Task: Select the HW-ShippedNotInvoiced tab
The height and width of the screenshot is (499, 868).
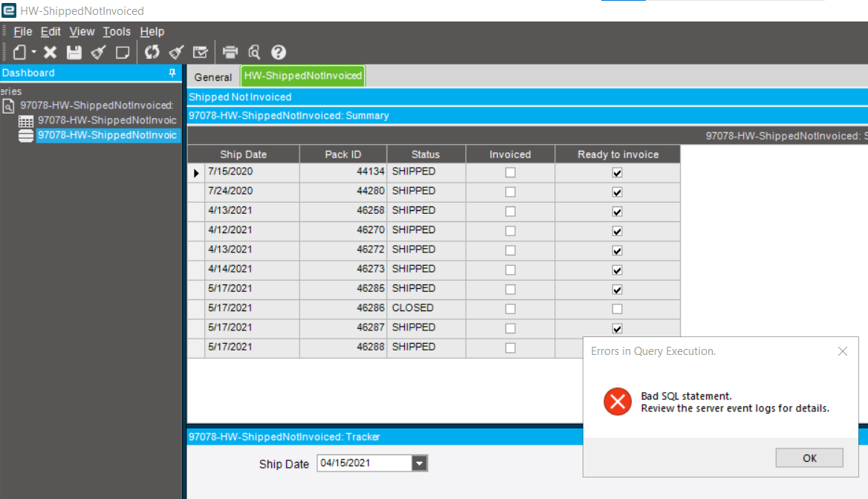Action: click(302, 76)
